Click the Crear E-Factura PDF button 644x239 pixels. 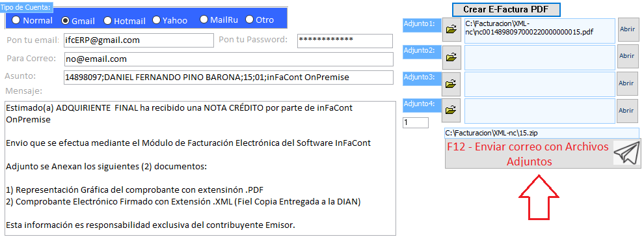pyautogui.click(x=506, y=9)
